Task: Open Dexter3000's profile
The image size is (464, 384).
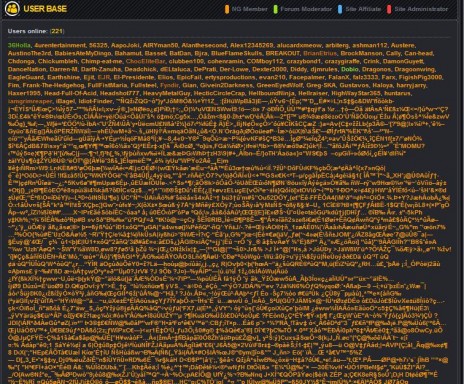Action: [x=269, y=69]
